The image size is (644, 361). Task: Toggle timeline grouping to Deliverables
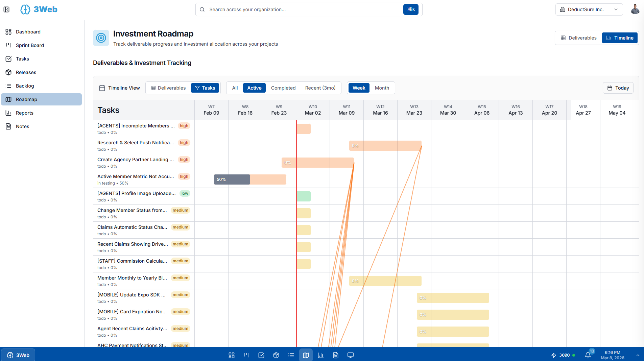click(x=168, y=88)
